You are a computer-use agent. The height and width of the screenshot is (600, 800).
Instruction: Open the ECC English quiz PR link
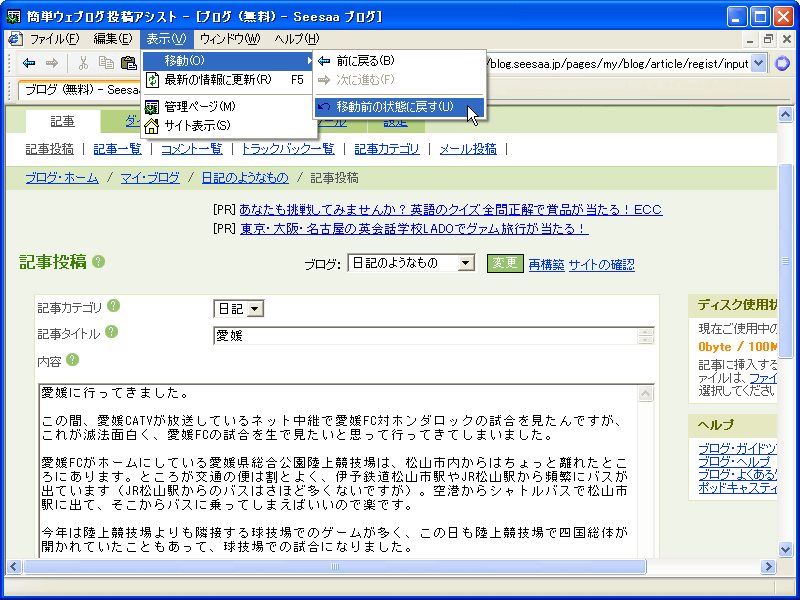pyautogui.click(x=451, y=210)
